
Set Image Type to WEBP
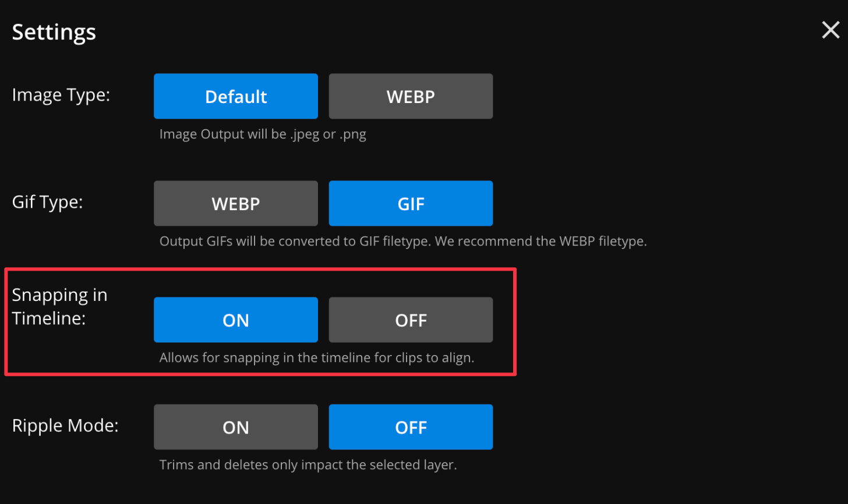(x=411, y=96)
